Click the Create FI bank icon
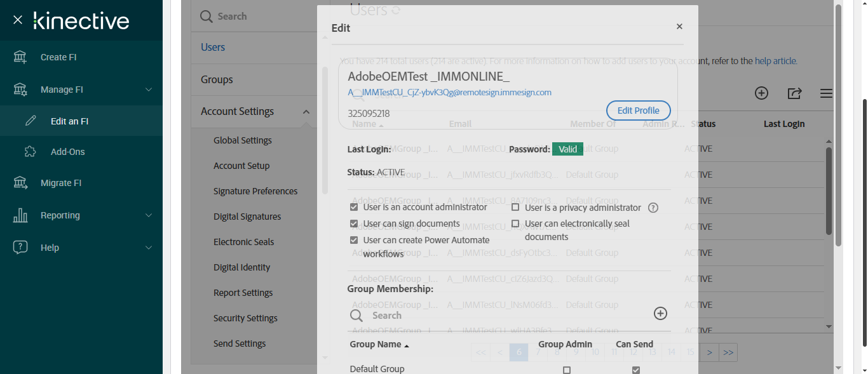This screenshot has width=868, height=374. 20,57
